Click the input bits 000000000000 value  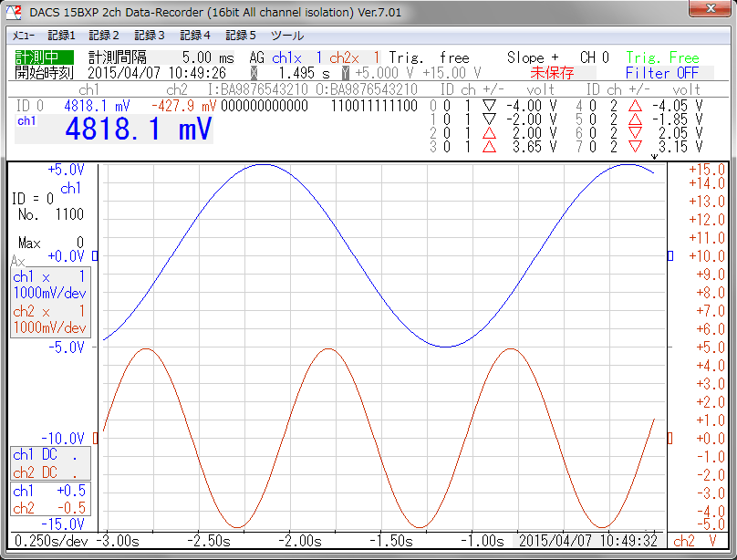coord(265,106)
